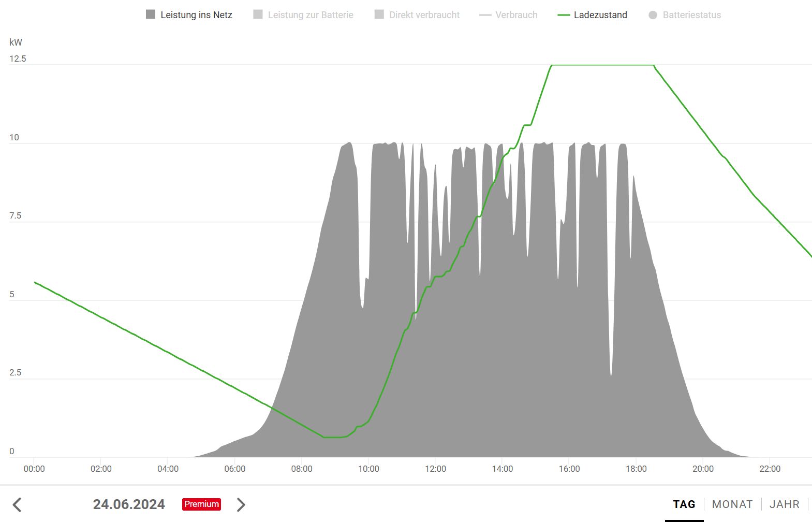
Task: Click the 10:00 time axis label
Action: [369, 469]
